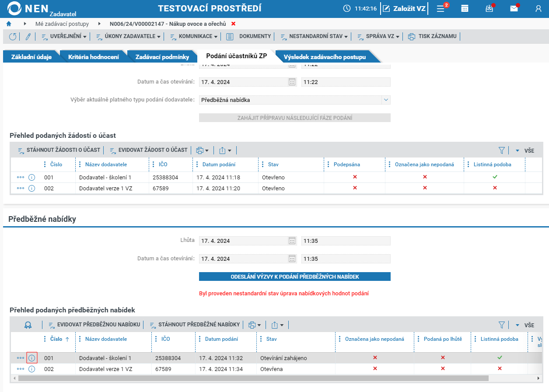Click the filter icon in the requests table

click(501, 150)
